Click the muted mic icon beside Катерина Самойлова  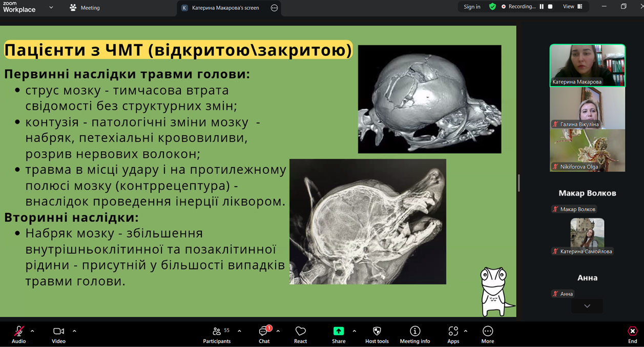(555, 251)
